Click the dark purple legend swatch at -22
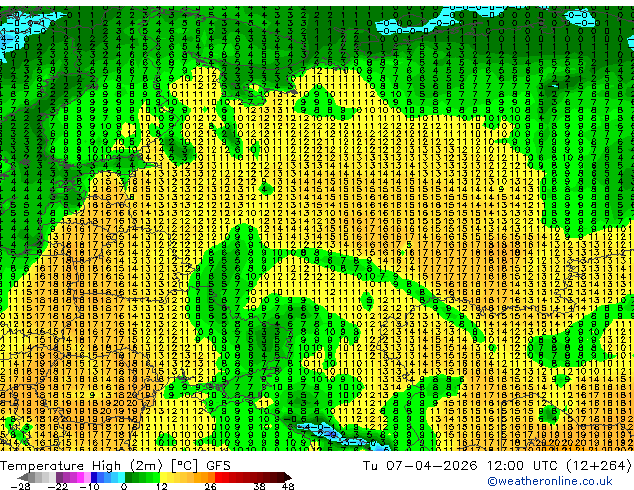The image size is (634, 490). tap(59, 477)
